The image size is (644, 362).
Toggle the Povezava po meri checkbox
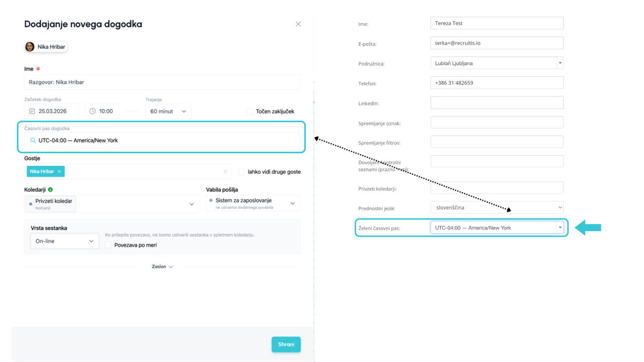(108, 245)
